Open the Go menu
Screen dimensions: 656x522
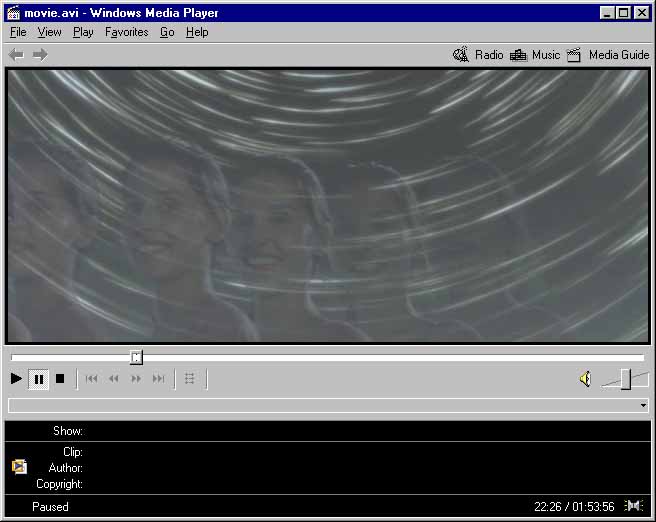(x=167, y=32)
